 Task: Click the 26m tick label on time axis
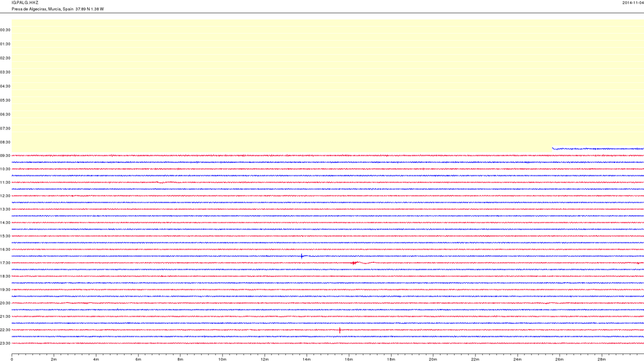[x=559, y=359]
